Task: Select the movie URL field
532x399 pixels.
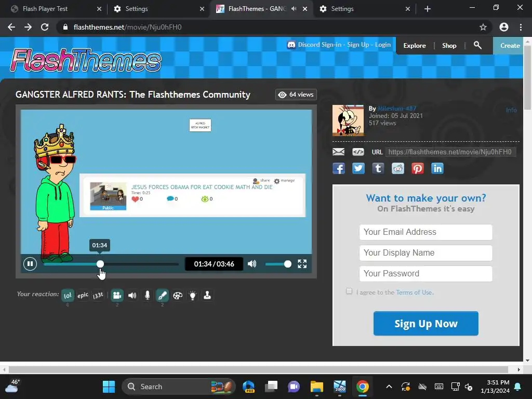Action: click(450, 152)
